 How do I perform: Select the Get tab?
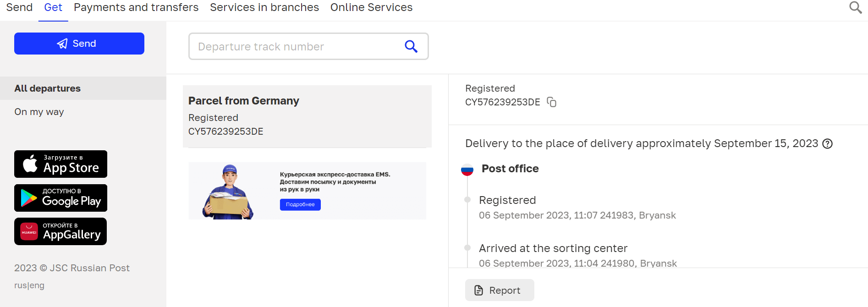[53, 8]
